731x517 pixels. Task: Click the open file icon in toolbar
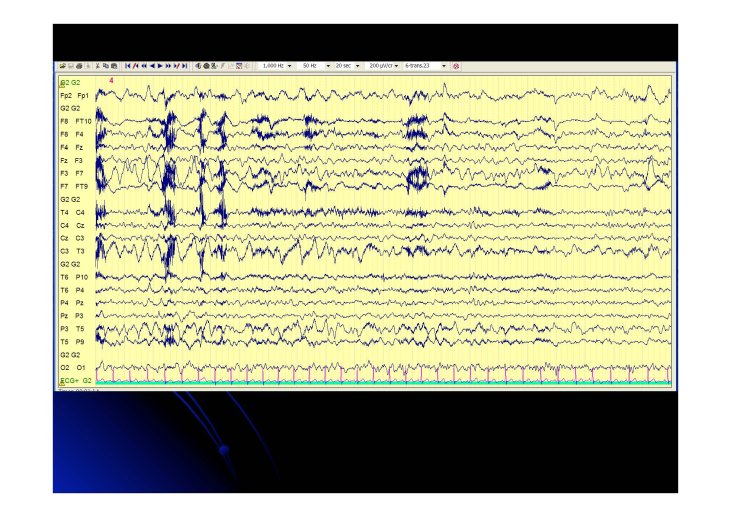[62, 66]
